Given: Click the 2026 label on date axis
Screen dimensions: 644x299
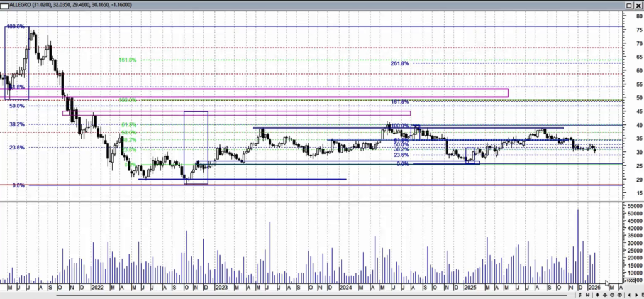Looking at the screenshot, I should click(x=594, y=288).
